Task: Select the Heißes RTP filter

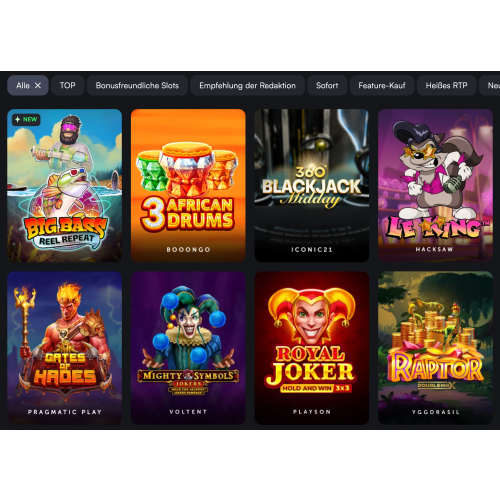Action: pos(446,86)
